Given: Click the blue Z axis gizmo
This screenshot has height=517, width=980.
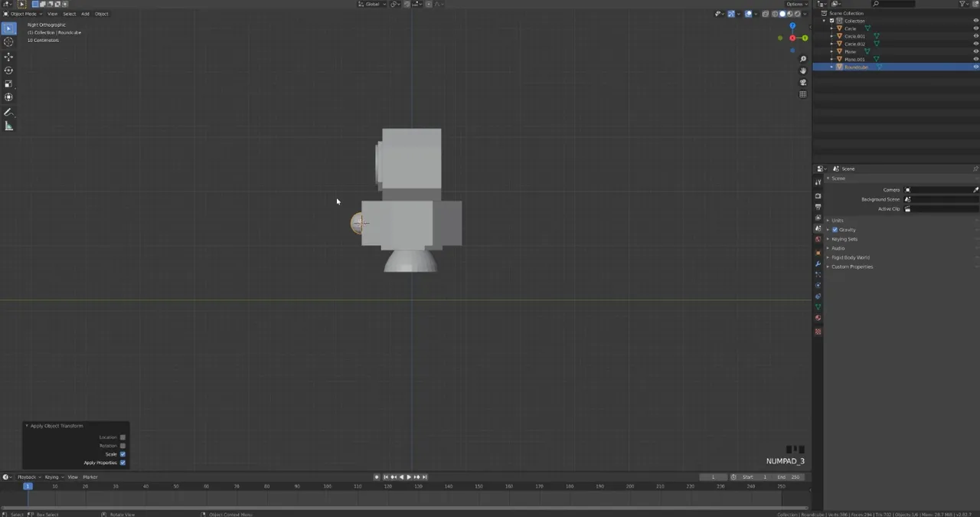Looking at the screenshot, I should point(792,27).
